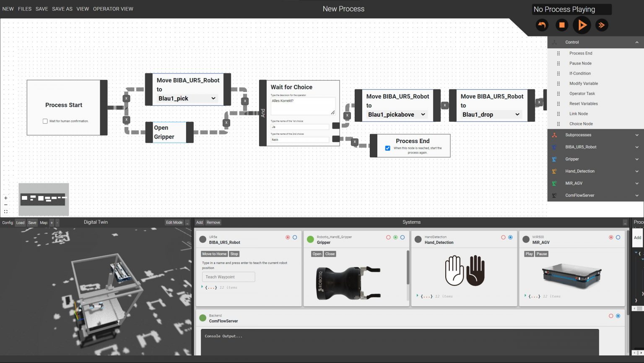
Task: Select the red radio button on MiR_AGV card
Action: pyautogui.click(x=611, y=237)
